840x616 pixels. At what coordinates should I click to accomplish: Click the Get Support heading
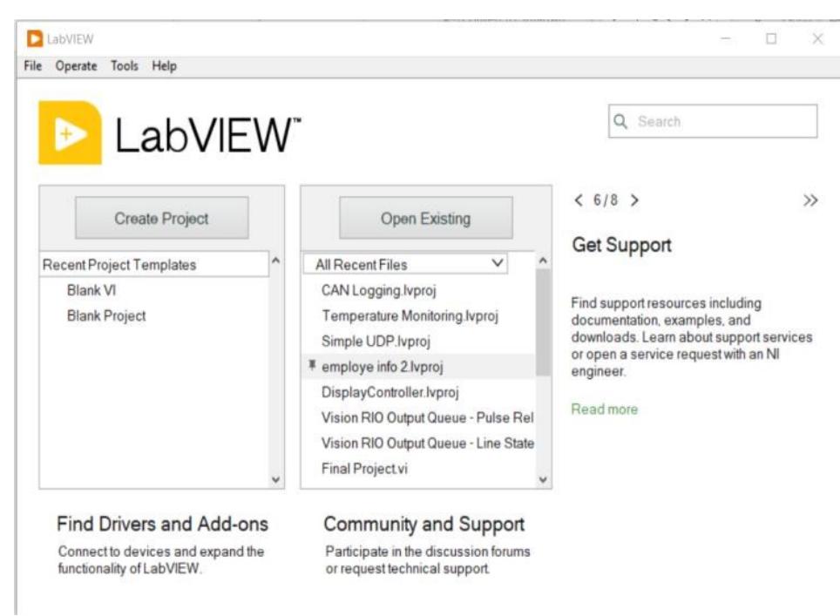[621, 245]
